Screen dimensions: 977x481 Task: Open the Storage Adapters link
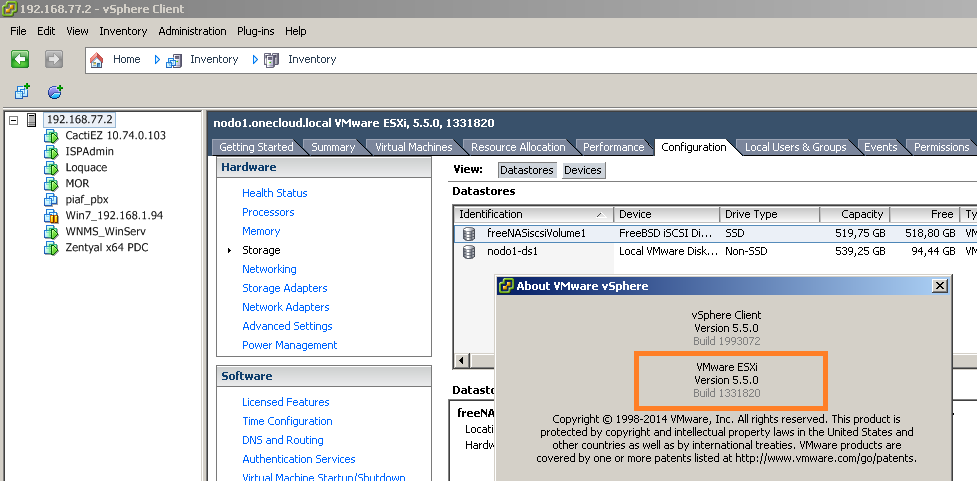[x=285, y=288]
